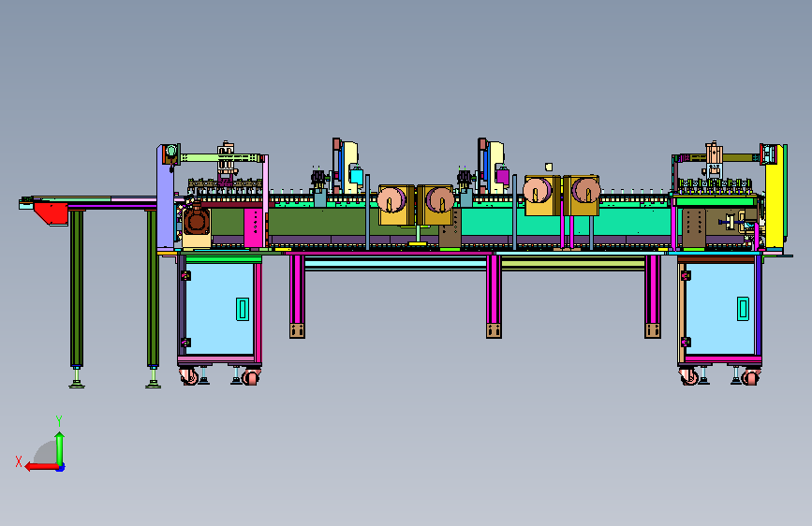Viewport: 812px width, 526px height.
Task: Click the red 'X' axis label
Action: point(19,461)
